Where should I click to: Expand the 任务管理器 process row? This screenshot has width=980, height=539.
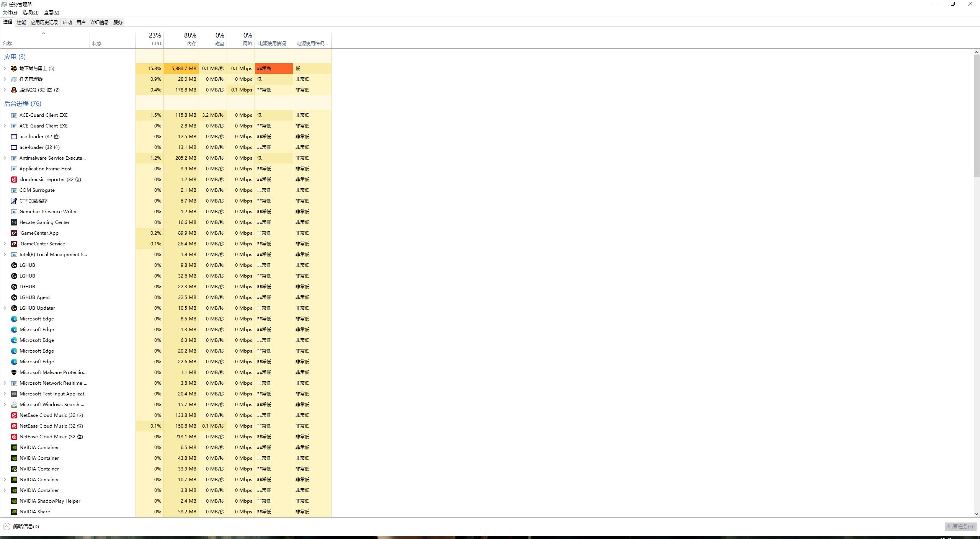coord(5,79)
